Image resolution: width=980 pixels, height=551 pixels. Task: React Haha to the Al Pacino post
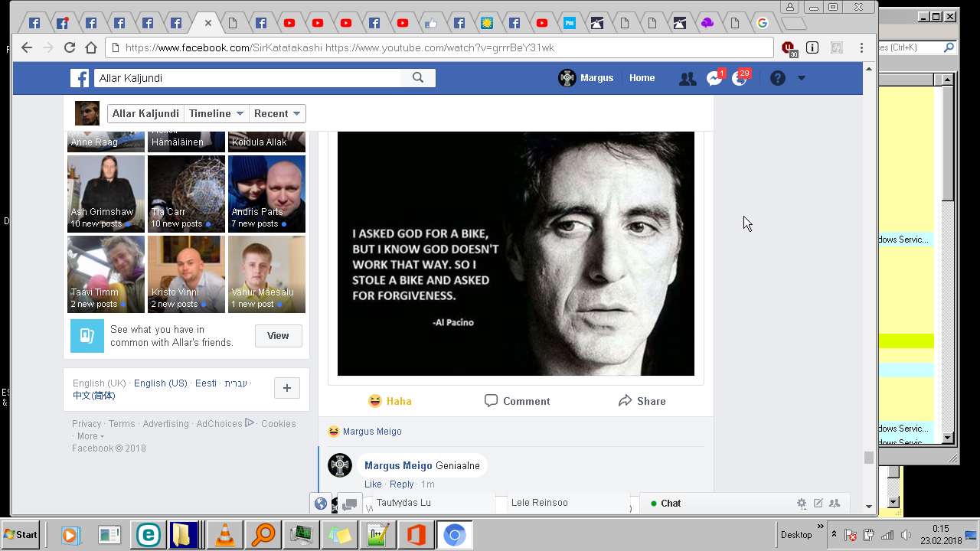(x=390, y=401)
